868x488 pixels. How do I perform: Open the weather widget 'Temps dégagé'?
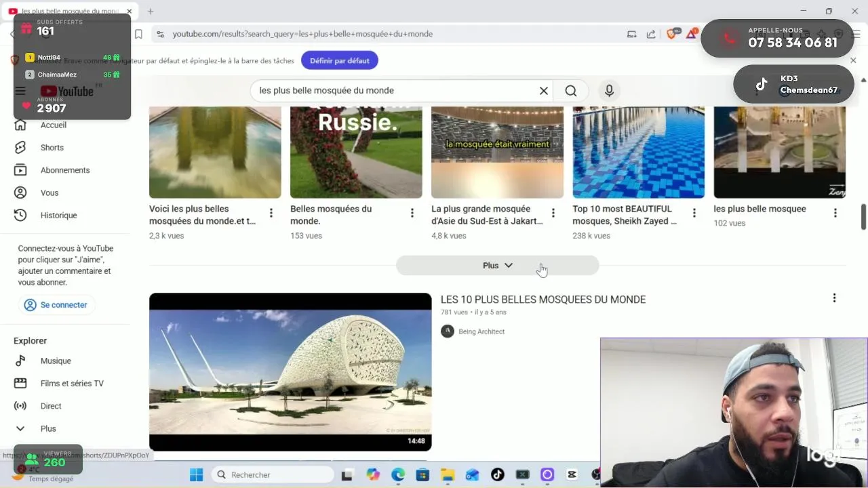point(45,474)
